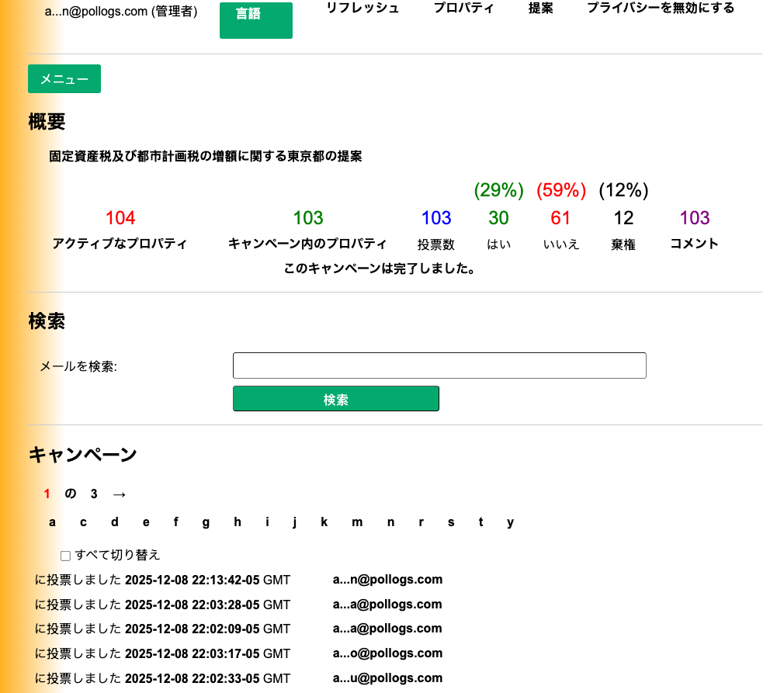Screen dimensions: 784x693
Task: Open the メニュー button
Action: [64, 78]
